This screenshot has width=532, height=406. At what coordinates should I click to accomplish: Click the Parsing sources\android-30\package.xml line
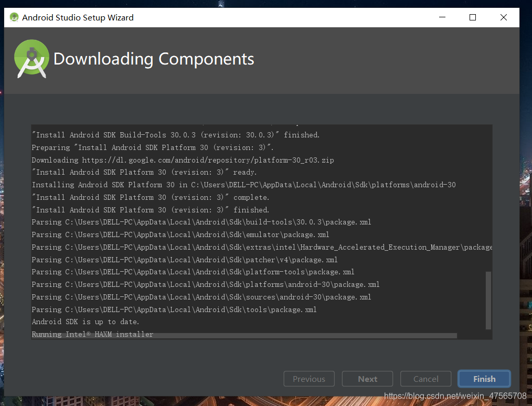(201, 297)
